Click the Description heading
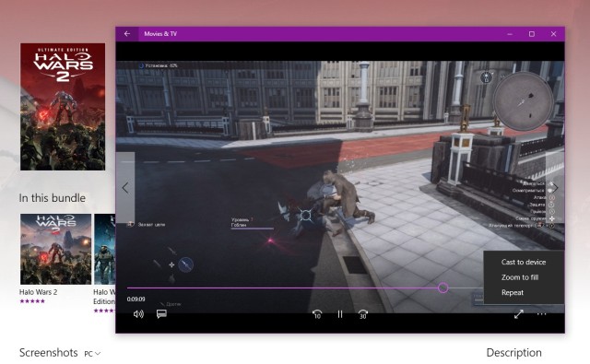 point(514,353)
